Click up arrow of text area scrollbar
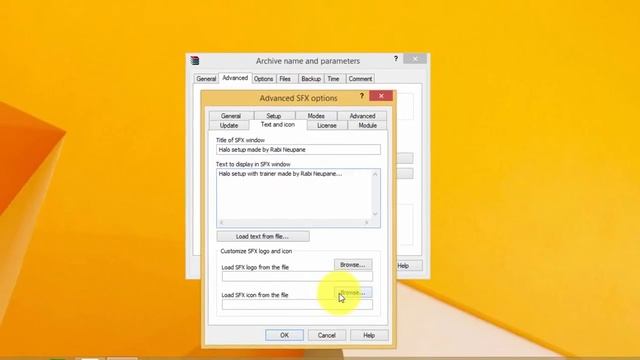 [375, 174]
